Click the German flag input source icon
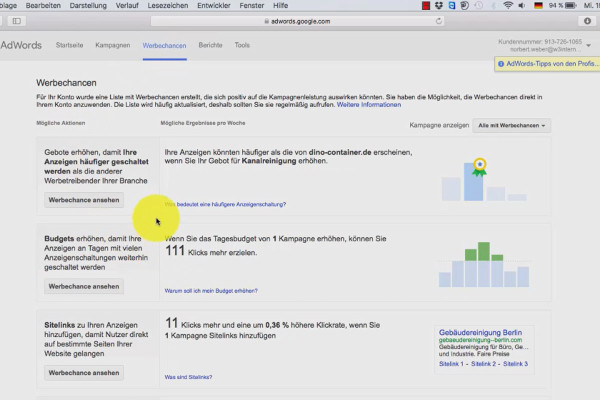 point(538,5)
